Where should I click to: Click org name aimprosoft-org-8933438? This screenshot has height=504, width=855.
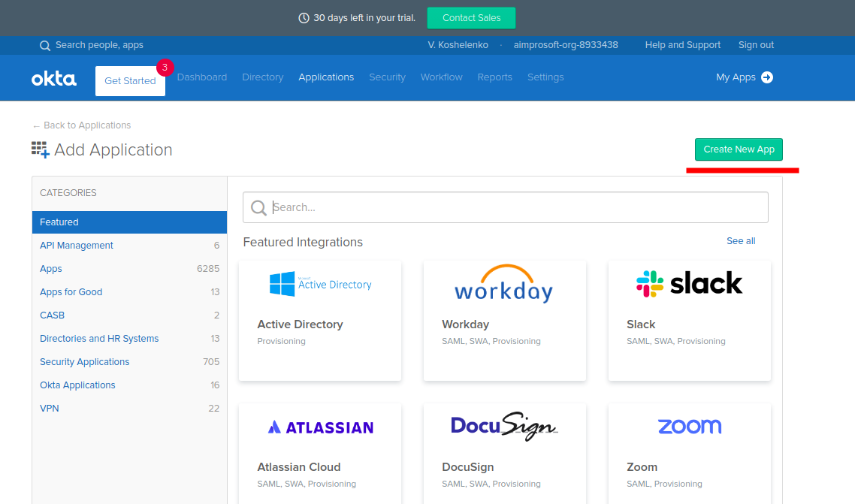566,45
